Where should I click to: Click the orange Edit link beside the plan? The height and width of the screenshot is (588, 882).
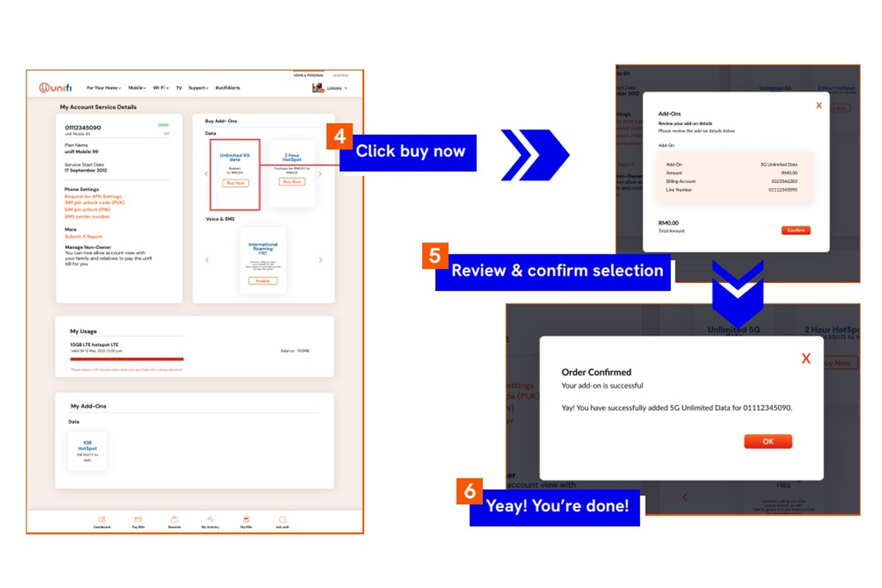[x=166, y=133]
